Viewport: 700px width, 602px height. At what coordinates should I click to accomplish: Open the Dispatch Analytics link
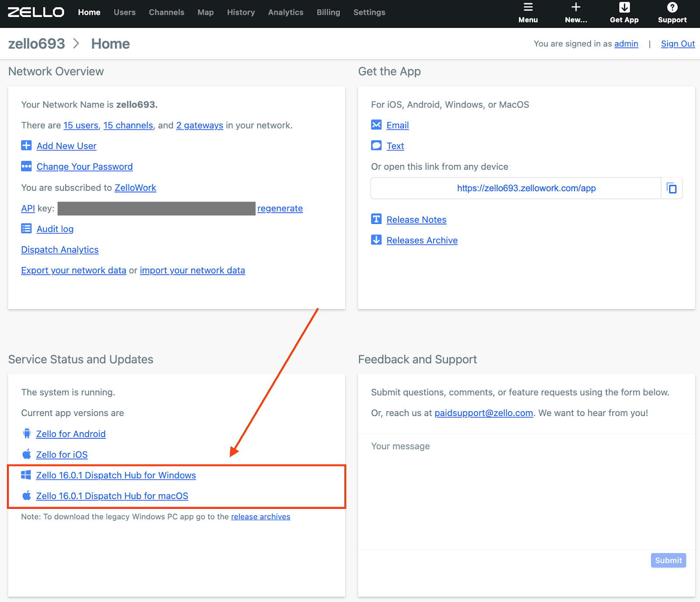pyautogui.click(x=60, y=250)
